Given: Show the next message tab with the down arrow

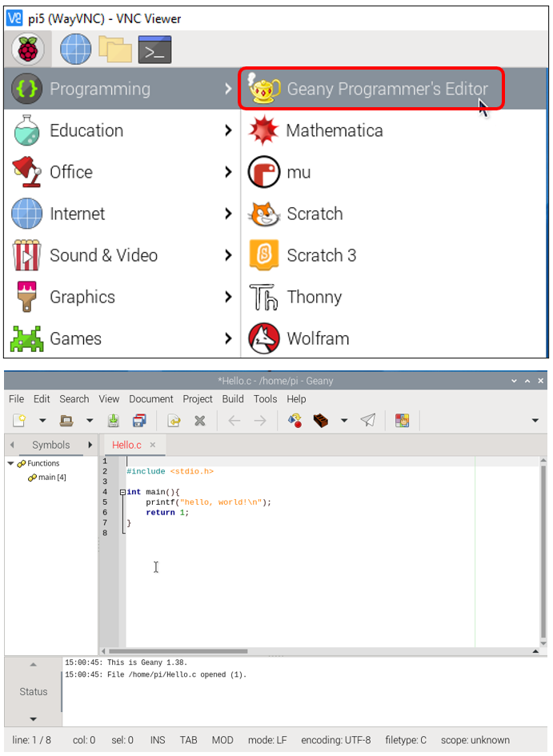Looking at the screenshot, I should 33,719.
